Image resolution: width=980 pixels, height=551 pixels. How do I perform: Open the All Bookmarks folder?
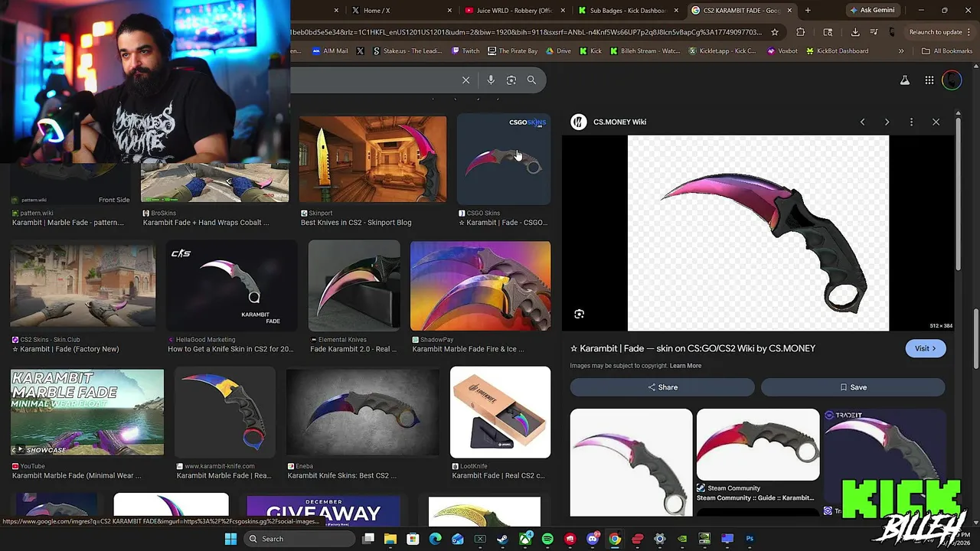click(947, 51)
